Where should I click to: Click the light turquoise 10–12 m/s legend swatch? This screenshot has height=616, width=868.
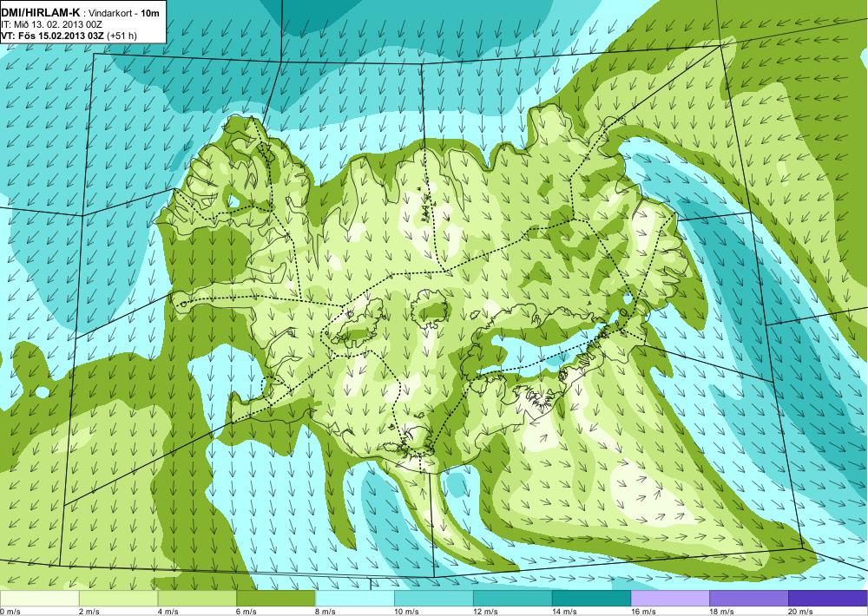(x=433, y=599)
